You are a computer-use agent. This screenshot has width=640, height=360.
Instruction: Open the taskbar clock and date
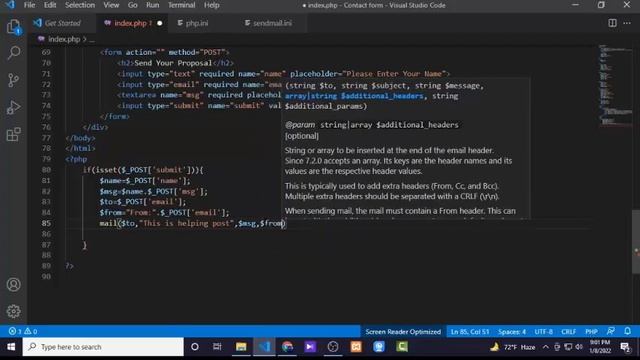[600, 347]
